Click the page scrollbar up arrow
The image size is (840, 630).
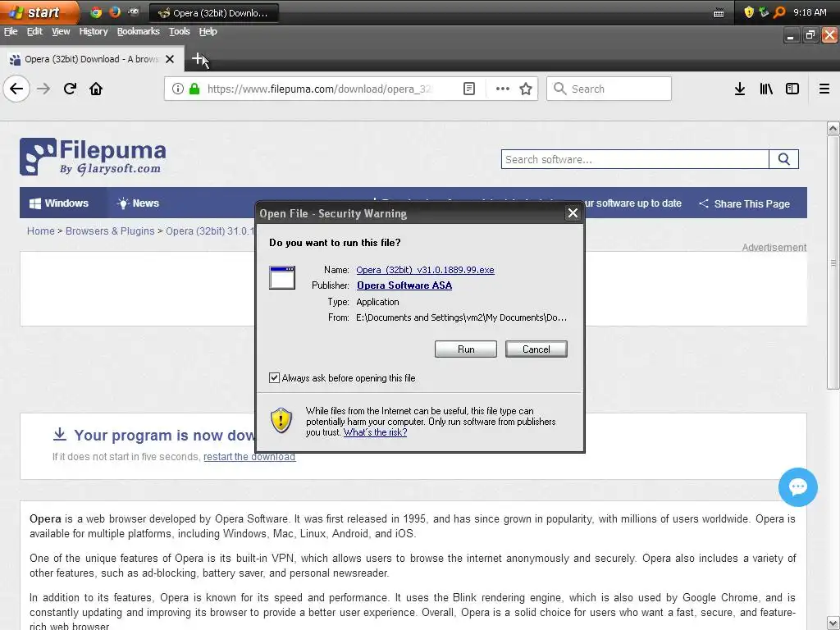click(x=833, y=128)
